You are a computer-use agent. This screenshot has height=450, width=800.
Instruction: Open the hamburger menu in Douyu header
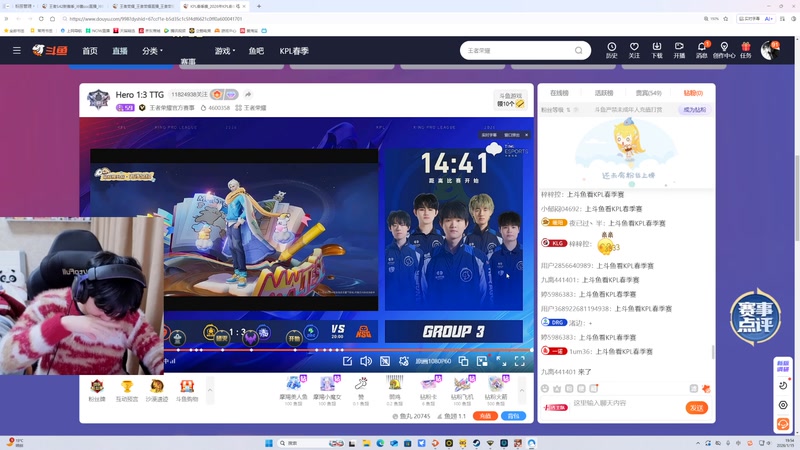coord(17,51)
